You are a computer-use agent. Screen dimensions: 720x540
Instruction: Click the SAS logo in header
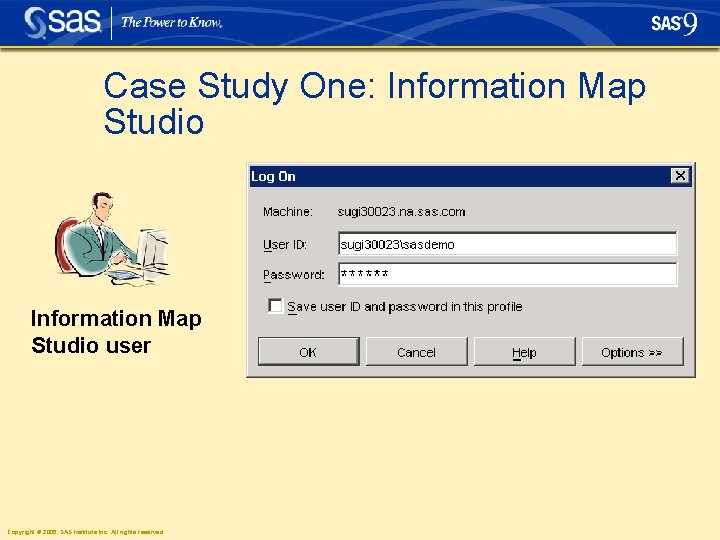(x=62, y=22)
